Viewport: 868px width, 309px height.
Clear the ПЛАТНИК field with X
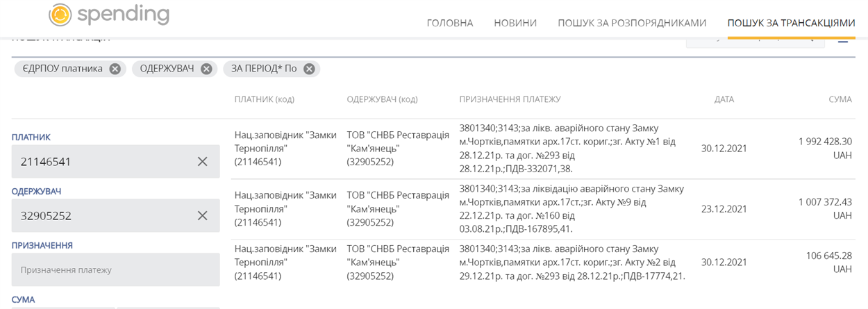[x=202, y=161]
